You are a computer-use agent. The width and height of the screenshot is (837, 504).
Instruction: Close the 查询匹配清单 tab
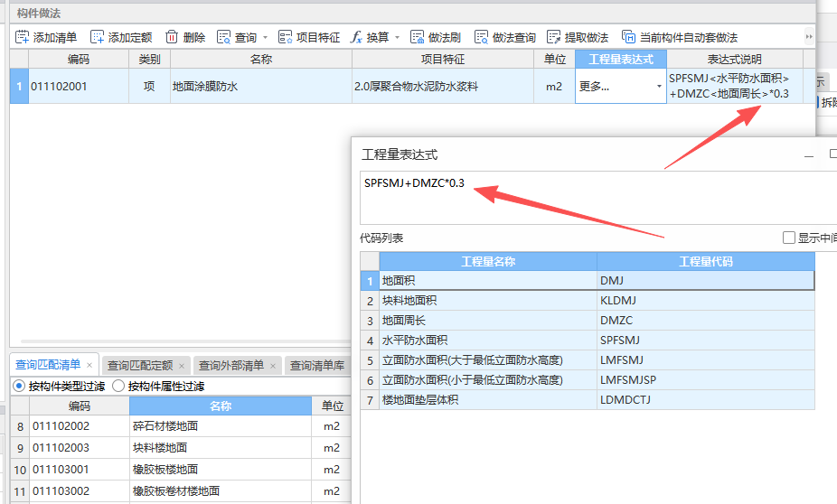pyautogui.click(x=89, y=365)
